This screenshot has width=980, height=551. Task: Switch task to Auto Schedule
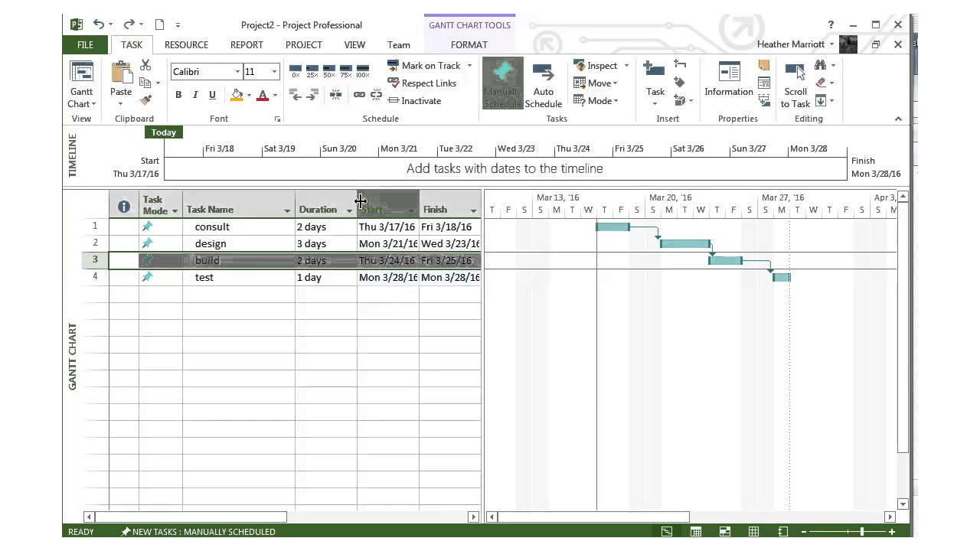(544, 86)
